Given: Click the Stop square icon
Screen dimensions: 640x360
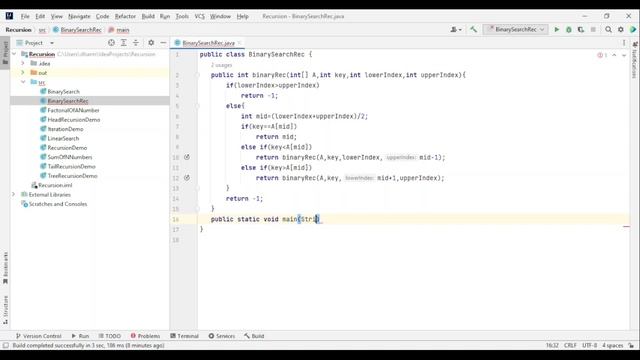Looking at the screenshot, I should tap(593, 29).
